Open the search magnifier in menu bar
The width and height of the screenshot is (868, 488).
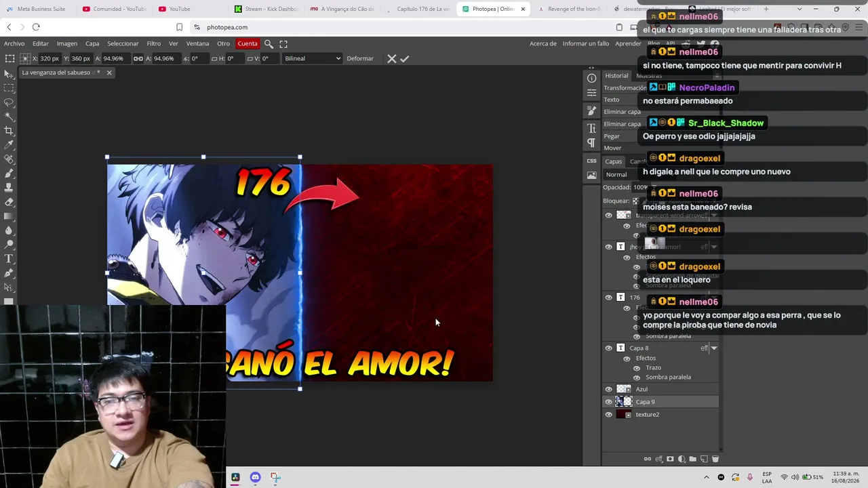(x=269, y=43)
